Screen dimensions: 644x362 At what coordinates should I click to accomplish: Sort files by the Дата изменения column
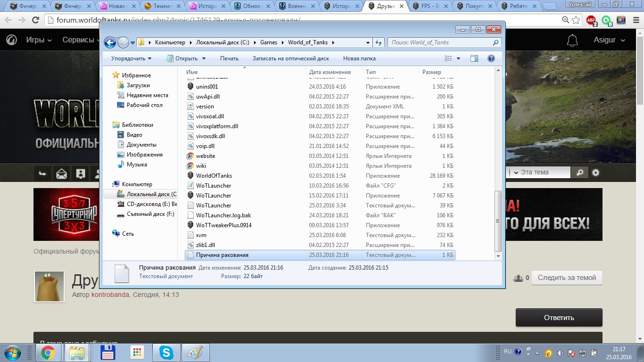[335, 72]
